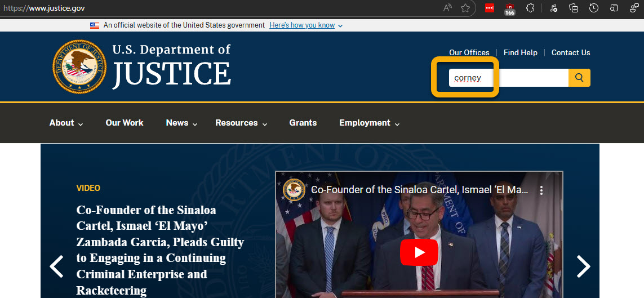
Task: Open the Our Work navigation item
Action: tap(125, 123)
